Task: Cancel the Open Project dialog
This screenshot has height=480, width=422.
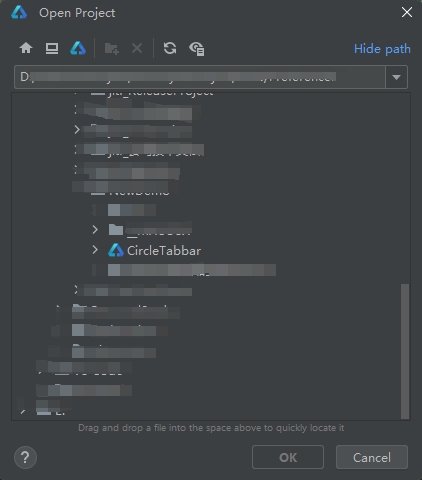Action: (372, 457)
